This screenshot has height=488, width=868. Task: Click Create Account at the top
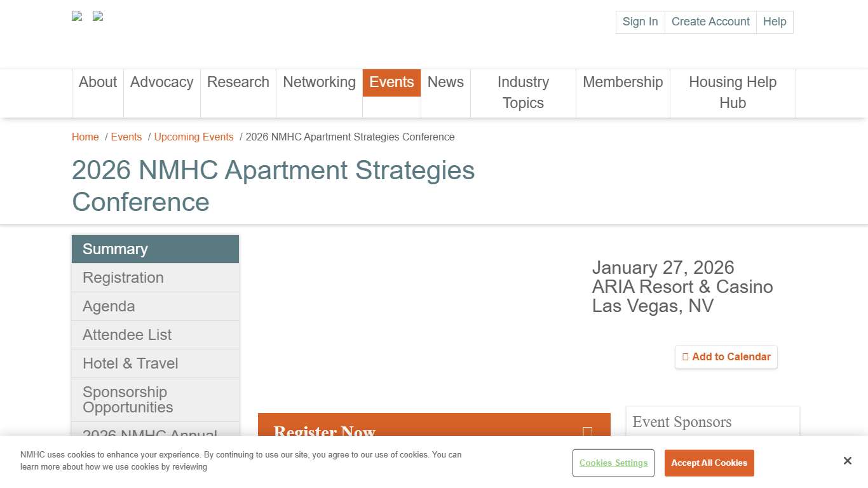(x=710, y=22)
